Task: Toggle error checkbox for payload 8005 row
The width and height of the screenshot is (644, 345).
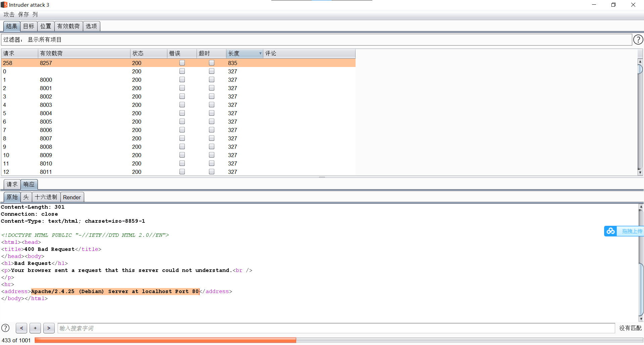Action: pos(182,122)
